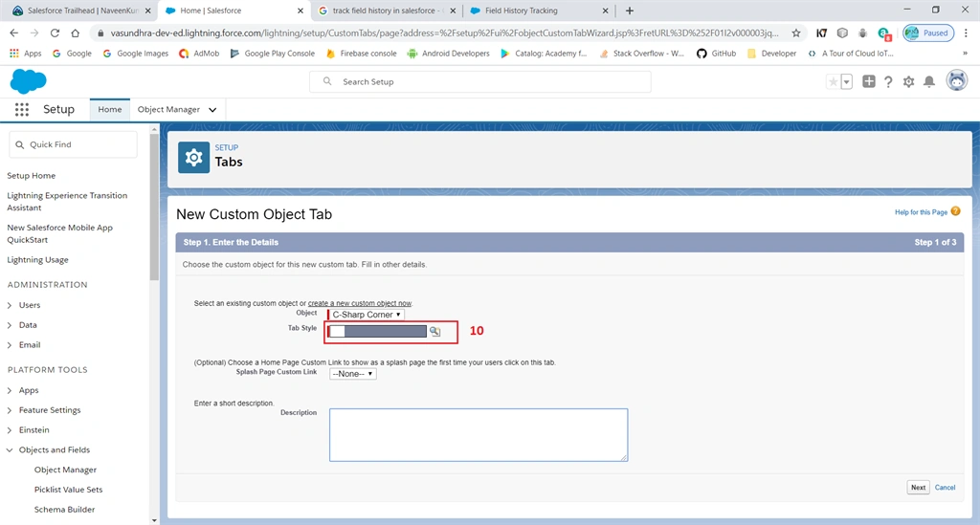
Task: Click the Quick Find box
Action: pyautogui.click(x=73, y=144)
